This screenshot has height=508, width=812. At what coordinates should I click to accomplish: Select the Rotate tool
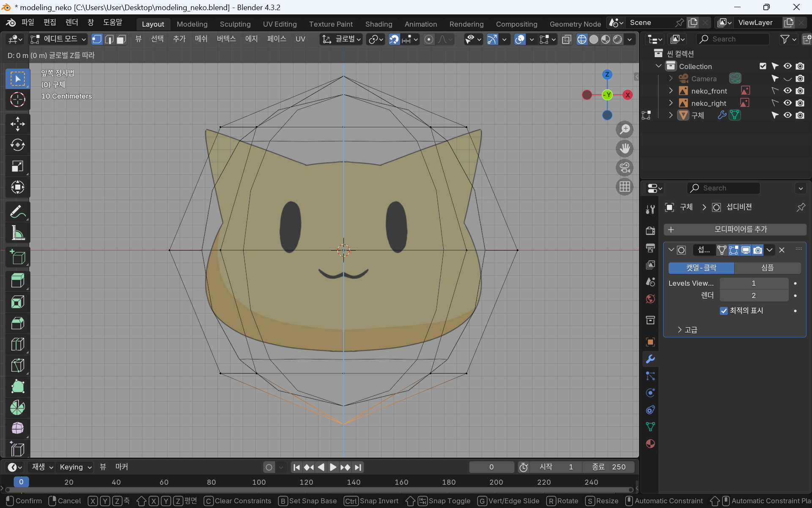17,145
